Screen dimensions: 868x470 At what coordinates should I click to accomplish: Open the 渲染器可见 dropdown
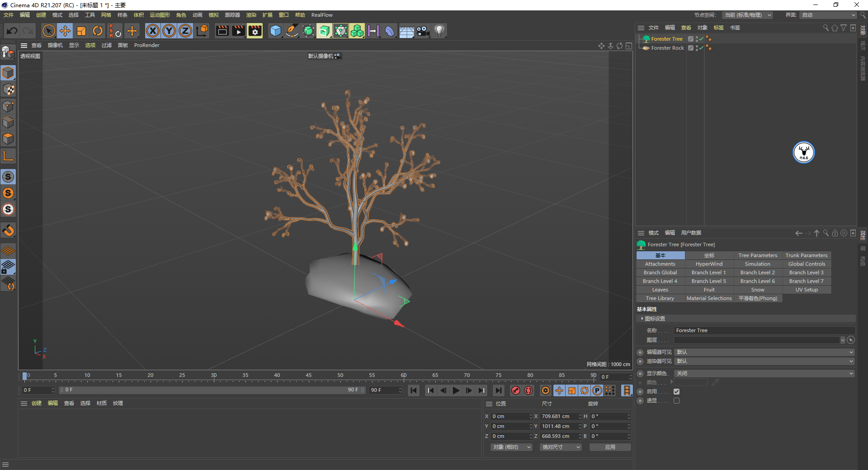[x=764, y=361]
